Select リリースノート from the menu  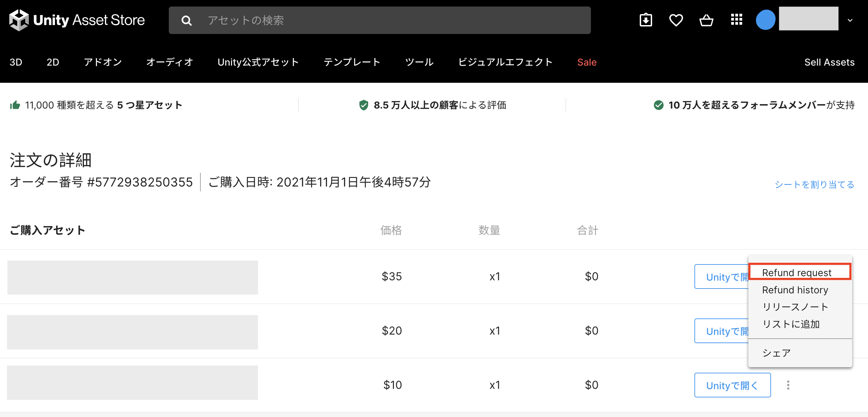(x=795, y=307)
